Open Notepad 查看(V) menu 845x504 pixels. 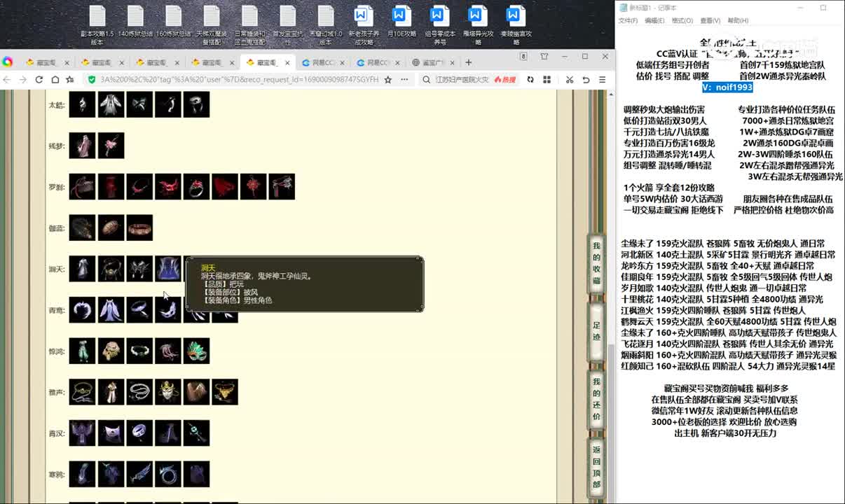710,21
